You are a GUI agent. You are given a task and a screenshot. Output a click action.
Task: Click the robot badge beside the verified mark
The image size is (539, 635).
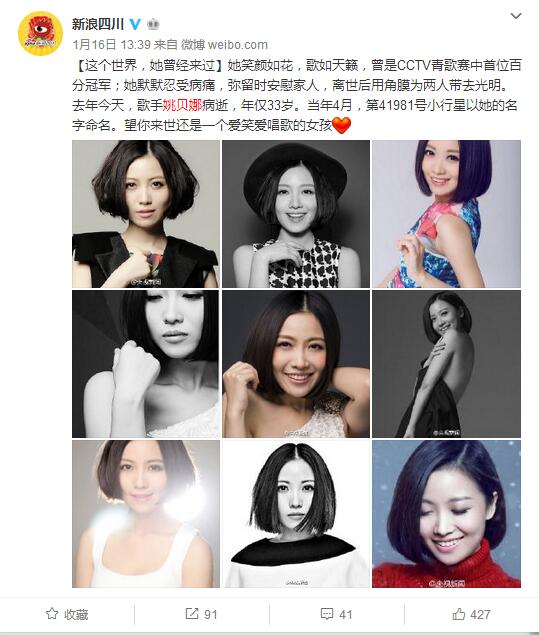click(153, 25)
